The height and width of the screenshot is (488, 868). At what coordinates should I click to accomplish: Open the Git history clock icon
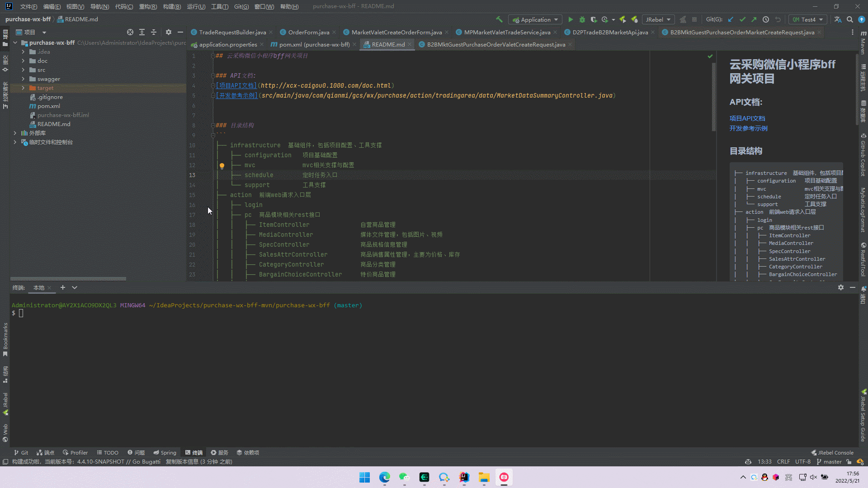click(x=766, y=19)
